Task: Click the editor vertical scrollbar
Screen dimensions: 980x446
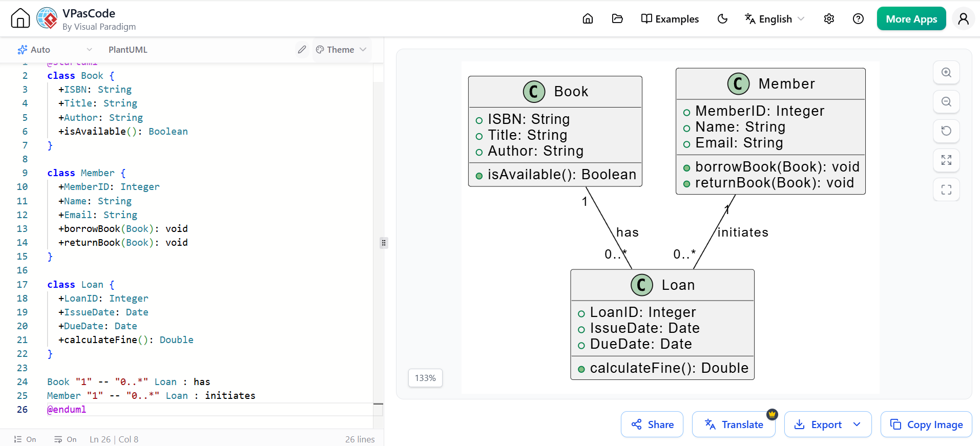Action: click(378, 246)
